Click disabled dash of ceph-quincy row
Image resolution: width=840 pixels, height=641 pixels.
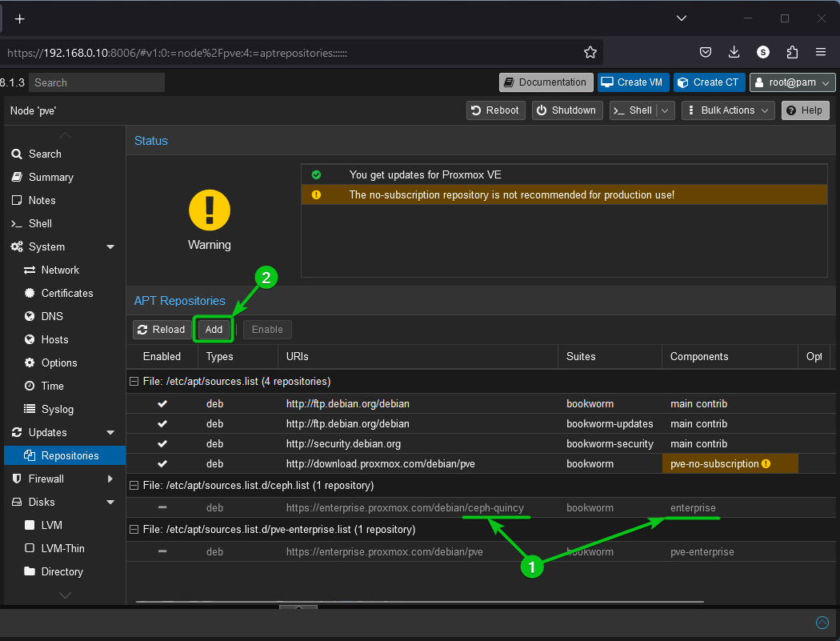(x=162, y=507)
